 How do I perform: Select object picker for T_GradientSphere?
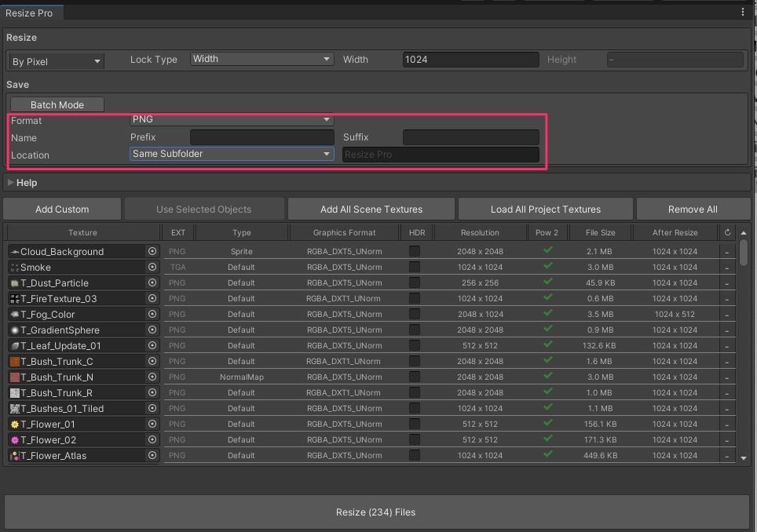pyautogui.click(x=152, y=330)
